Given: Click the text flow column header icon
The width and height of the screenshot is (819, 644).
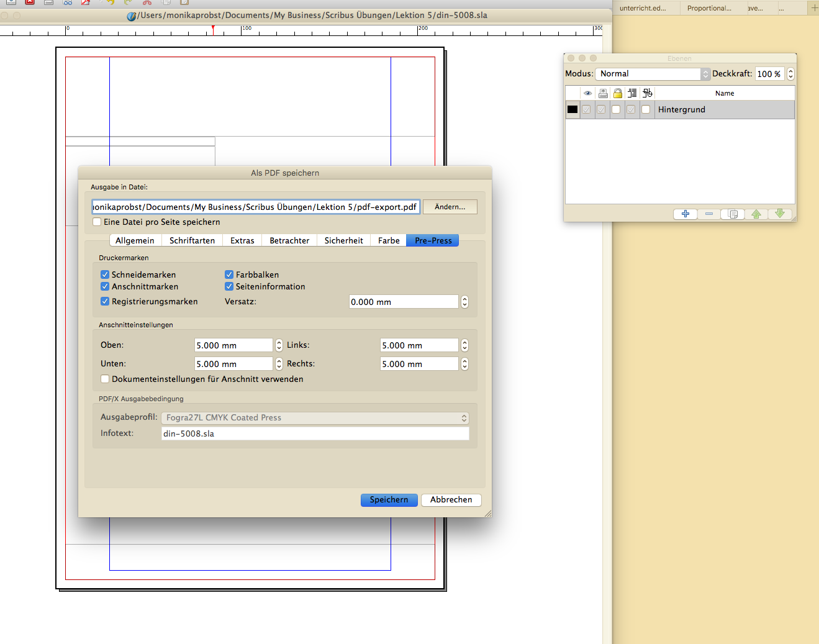Looking at the screenshot, I should (632, 93).
